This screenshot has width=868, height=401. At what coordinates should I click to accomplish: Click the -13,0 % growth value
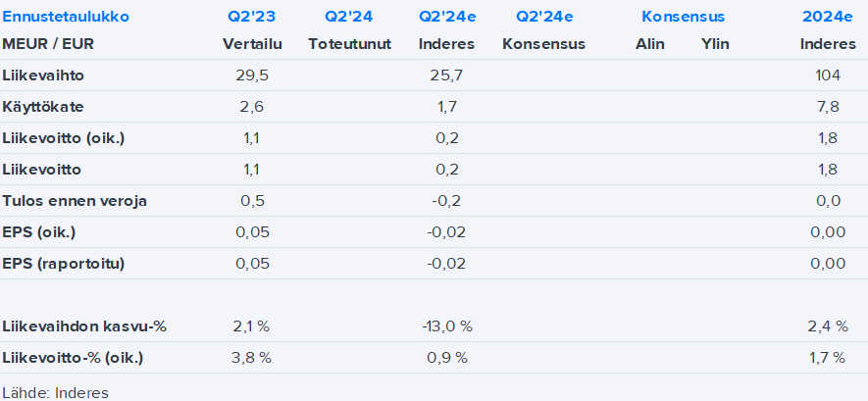coord(446,326)
